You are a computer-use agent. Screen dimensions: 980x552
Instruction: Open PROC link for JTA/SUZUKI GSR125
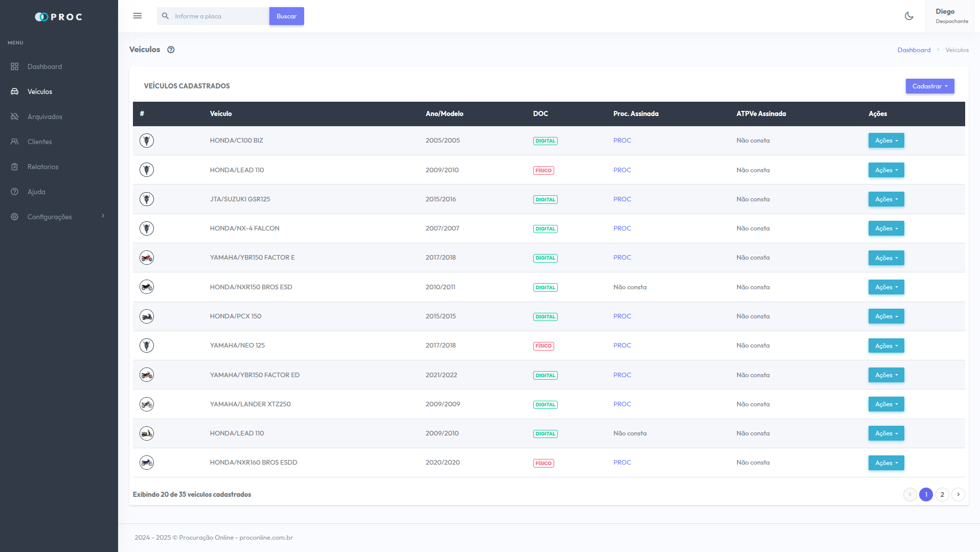tap(622, 199)
